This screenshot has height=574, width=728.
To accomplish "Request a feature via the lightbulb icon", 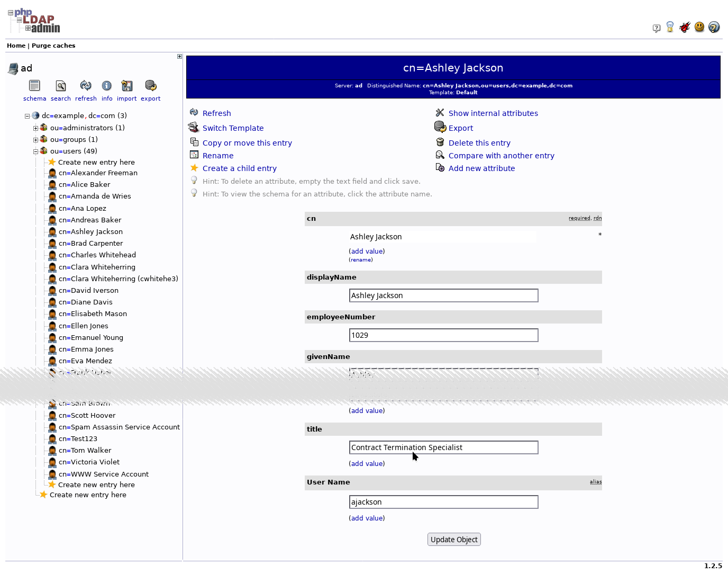I will (x=670, y=27).
